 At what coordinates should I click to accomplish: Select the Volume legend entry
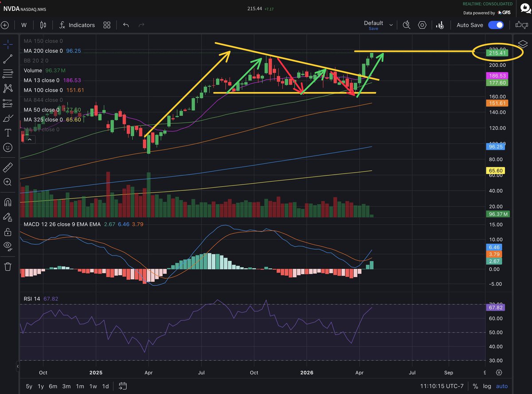pos(45,71)
